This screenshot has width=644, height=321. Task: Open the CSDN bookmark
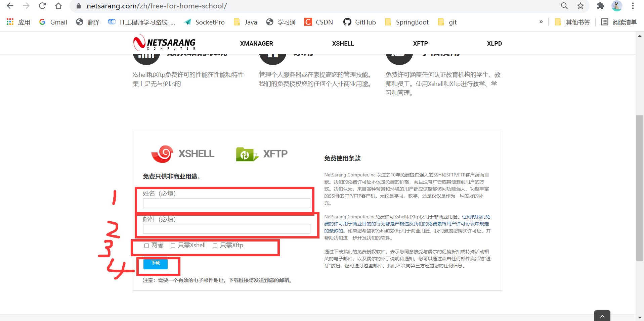(x=318, y=22)
